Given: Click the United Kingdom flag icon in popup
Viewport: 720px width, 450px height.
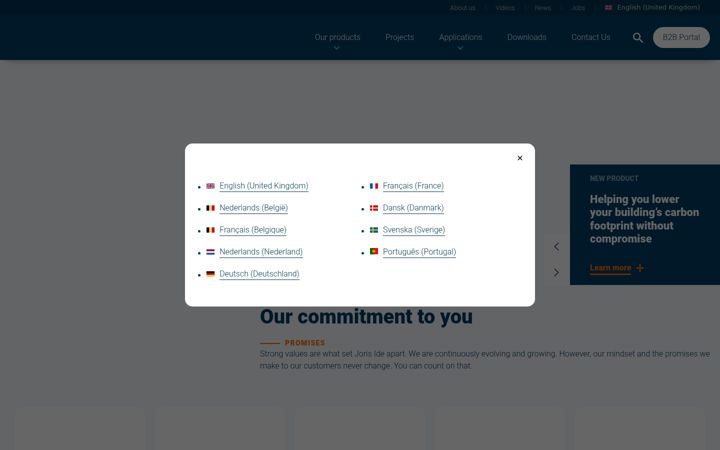Looking at the screenshot, I should 210,186.
